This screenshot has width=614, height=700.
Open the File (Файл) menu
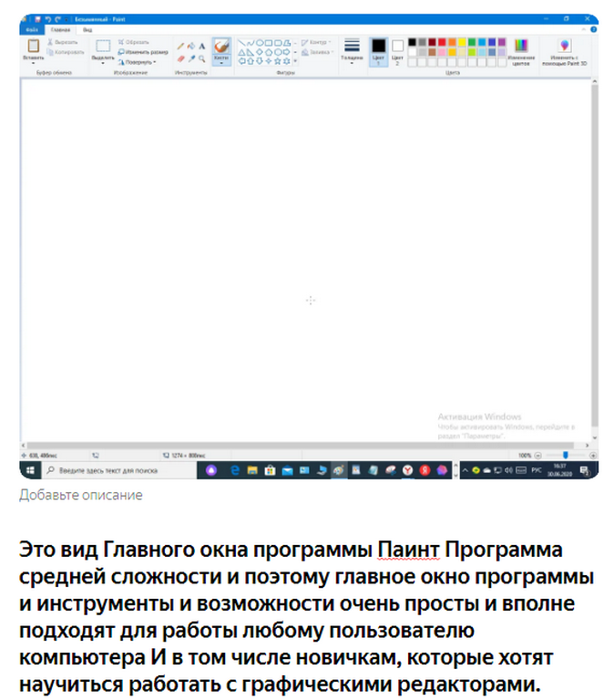(31, 29)
